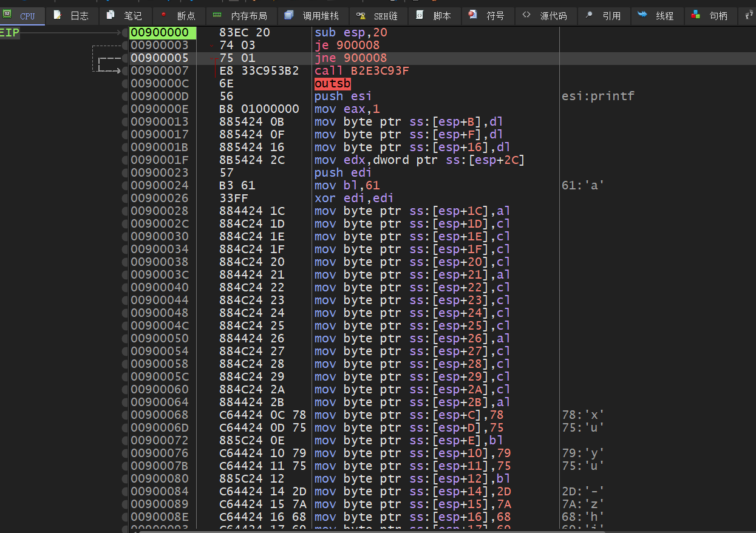This screenshot has width=756, height=533.
Task: Toggle breakpoint dot at address 00900013
Action: coord(124,121)
